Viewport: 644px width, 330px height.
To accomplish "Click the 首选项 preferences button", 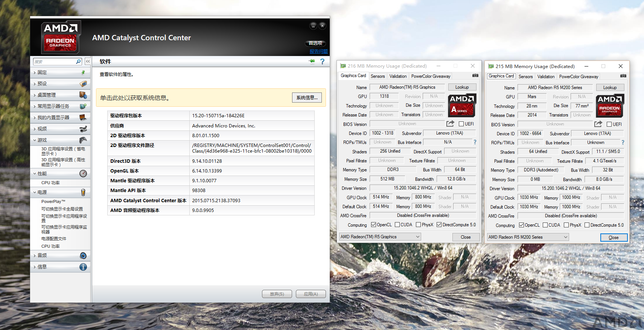I will click(315, 43).
